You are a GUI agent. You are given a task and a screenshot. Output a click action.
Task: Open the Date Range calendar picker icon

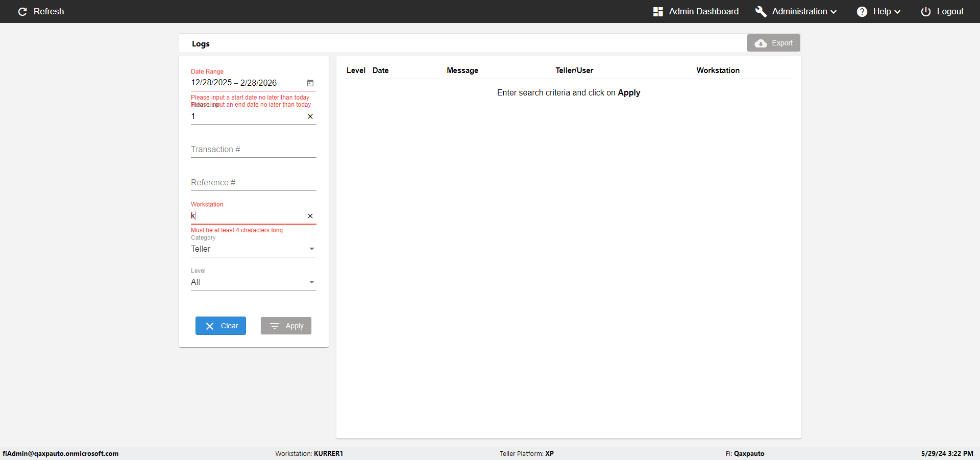310,83
